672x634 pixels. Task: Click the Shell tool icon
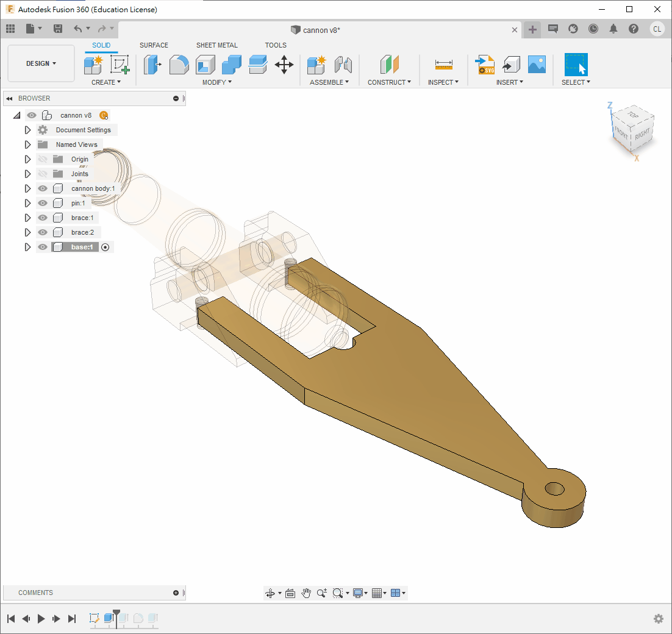tap(205, 64)
